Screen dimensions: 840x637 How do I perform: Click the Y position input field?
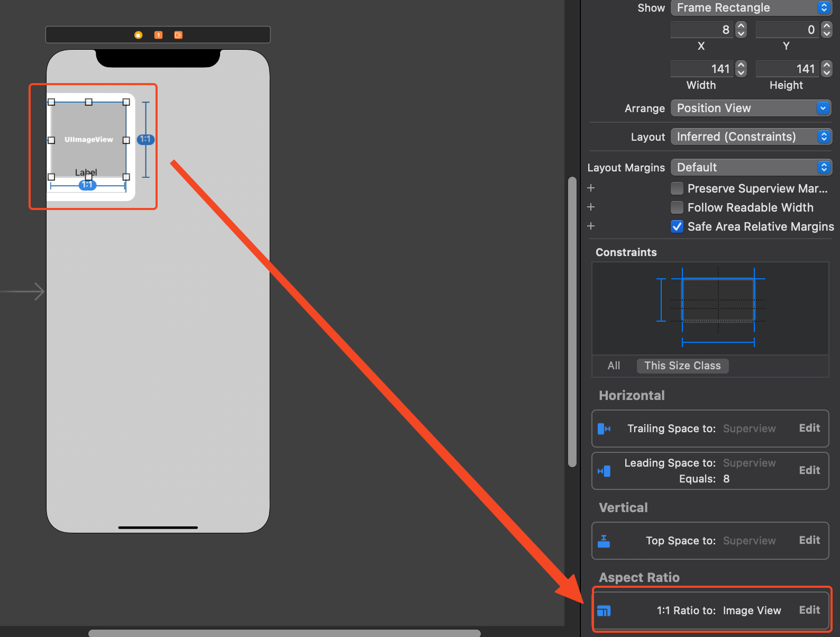pos(788,30)
